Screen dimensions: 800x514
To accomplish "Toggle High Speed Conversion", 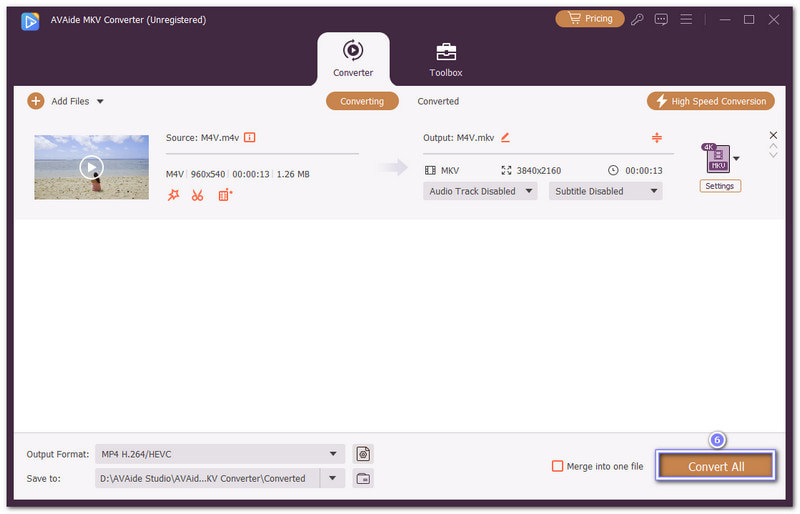I will pyautogui.click(x=711, y=101).
